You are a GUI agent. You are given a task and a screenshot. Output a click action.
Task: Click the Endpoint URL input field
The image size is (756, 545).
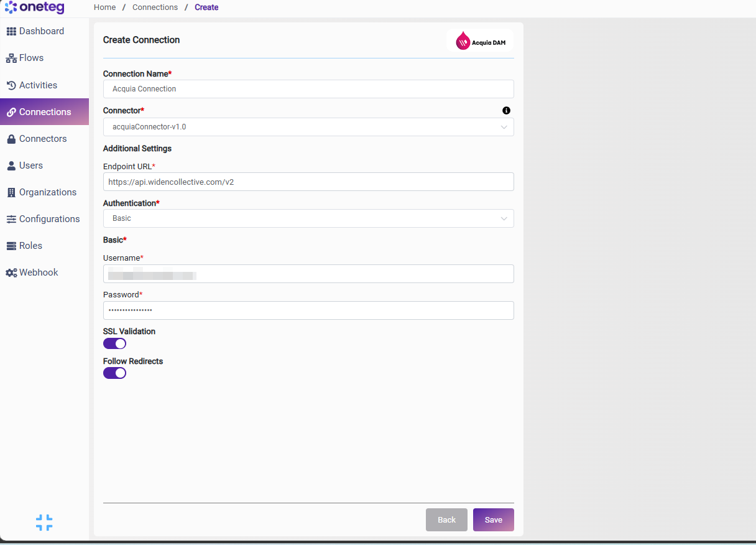(x=308, y=182)
